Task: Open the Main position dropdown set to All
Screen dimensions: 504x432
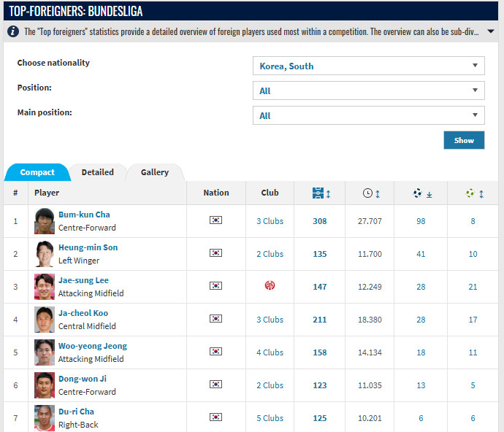Action: point(369,115)
